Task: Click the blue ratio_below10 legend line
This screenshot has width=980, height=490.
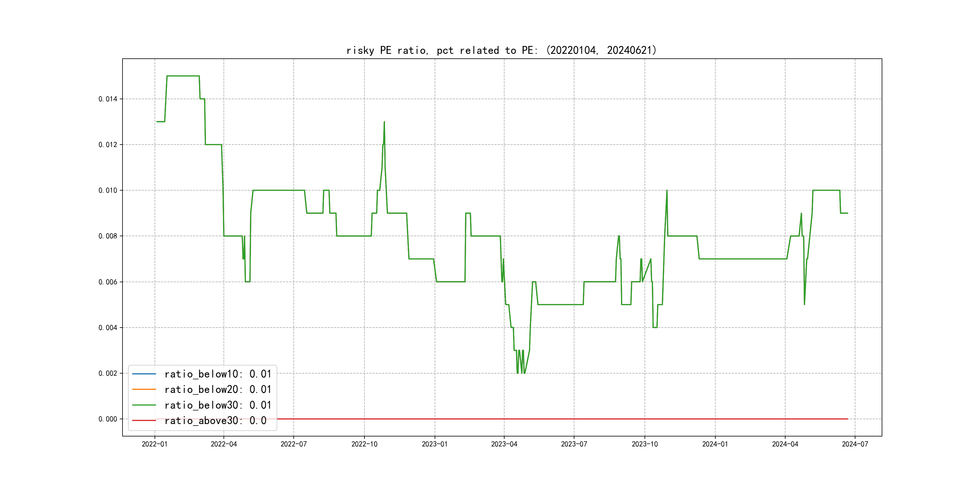Action: tap(144, 374)
